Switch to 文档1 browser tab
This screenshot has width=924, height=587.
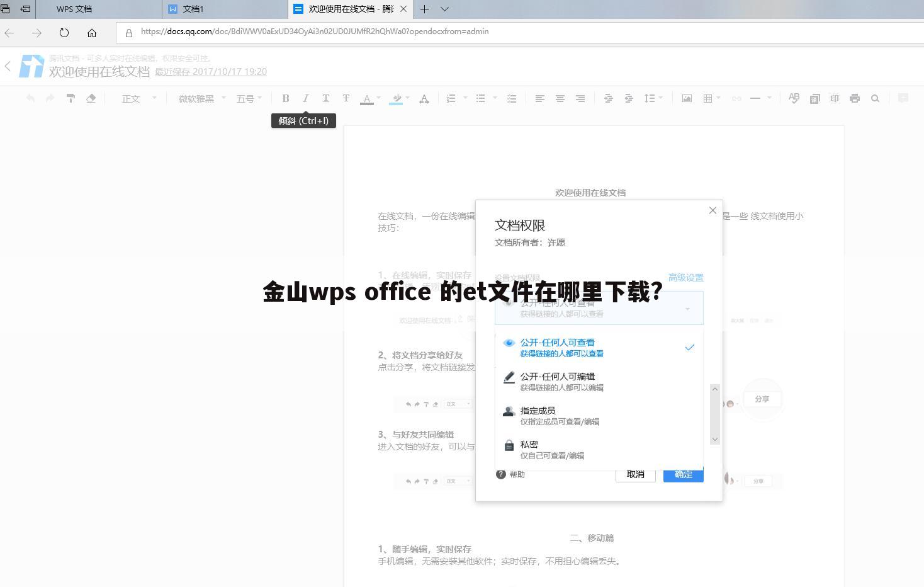pyautogui.click(x=225, y=9)
